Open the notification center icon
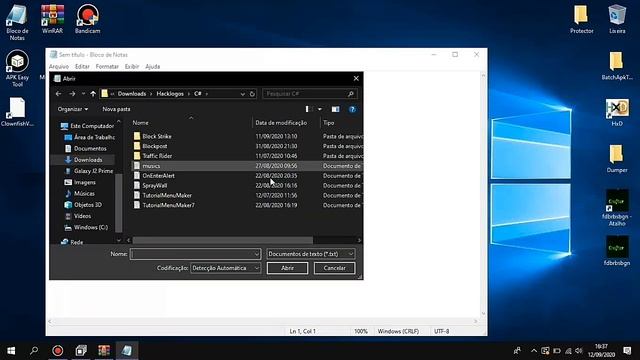This screenshot has height=360, width=640. (x=627, y=351)
